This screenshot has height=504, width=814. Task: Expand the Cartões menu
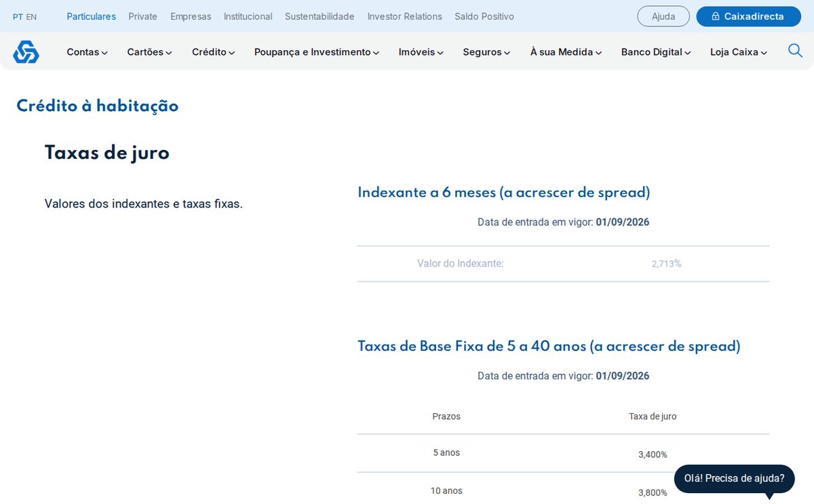tap(149, 52)
